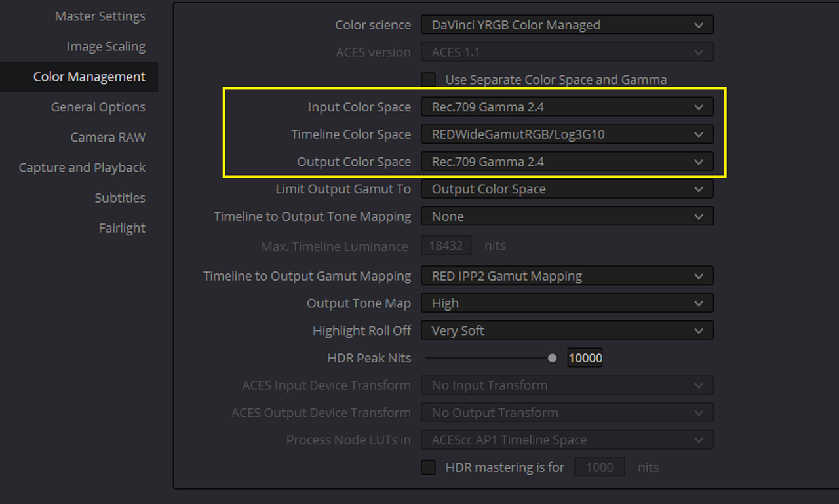Click the Color science chevron arrow
839x504 pixels.
pyautogui.click(x=699, y=26)
